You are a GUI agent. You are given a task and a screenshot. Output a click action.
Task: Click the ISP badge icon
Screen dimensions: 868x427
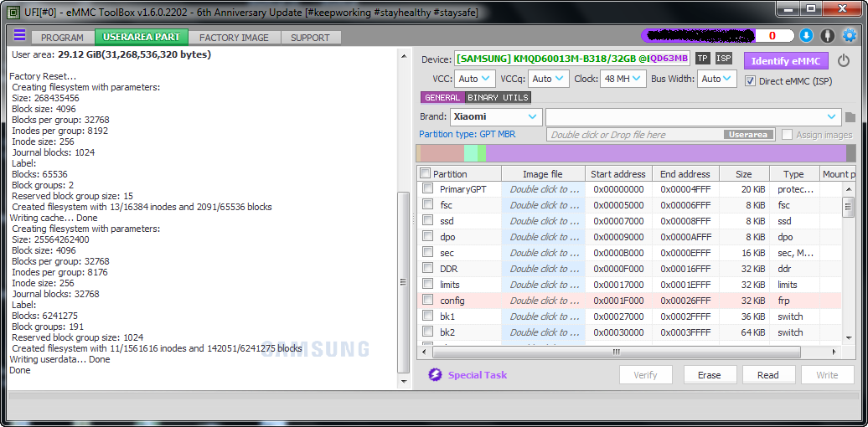pyautogui.click(x=724, y=59)
